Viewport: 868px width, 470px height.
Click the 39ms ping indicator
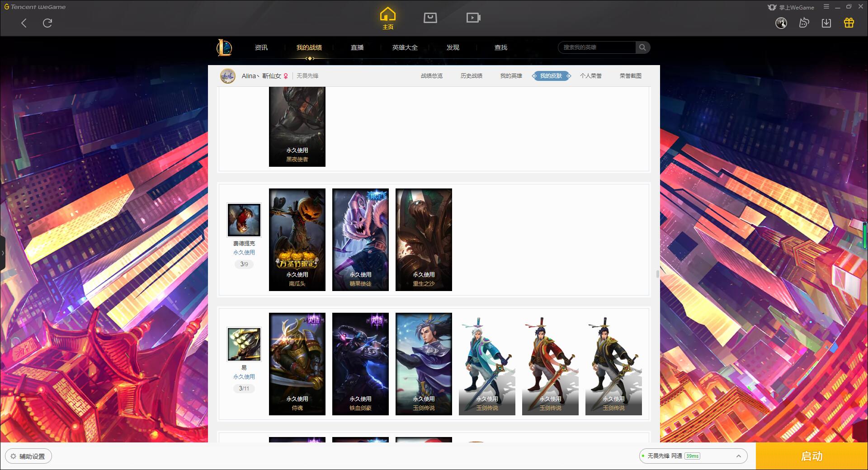(692, 456)
